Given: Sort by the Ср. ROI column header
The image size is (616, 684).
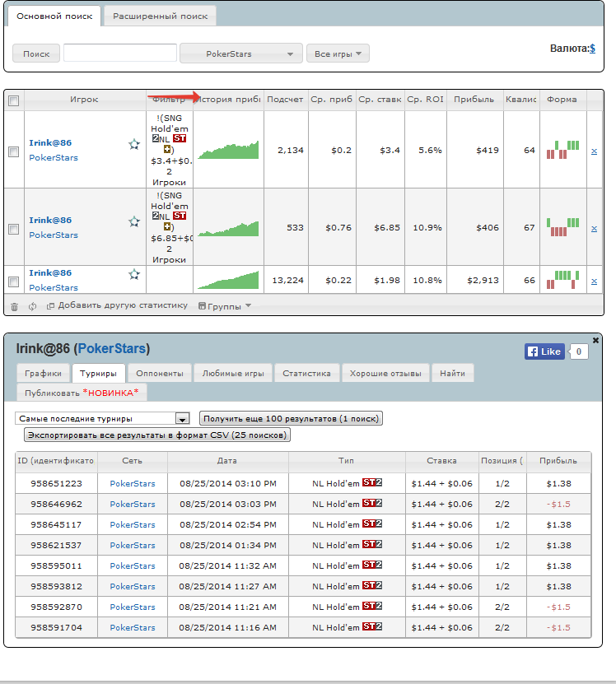Looking at the screenshot, I should (x=426, y=100).
